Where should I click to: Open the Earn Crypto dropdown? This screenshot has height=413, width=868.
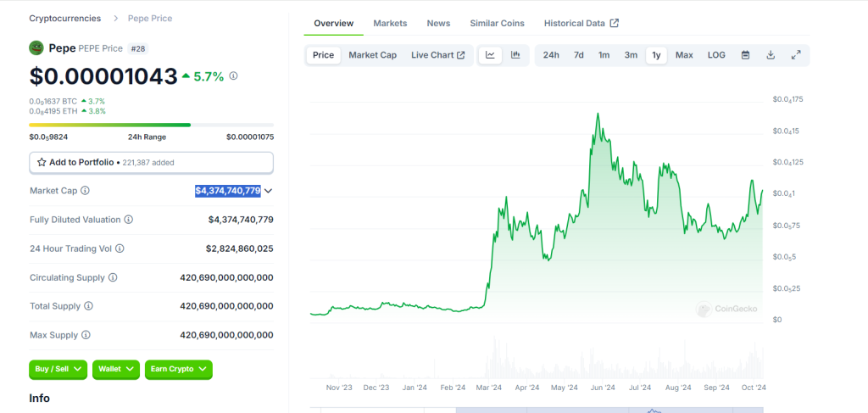(x=178, y=369)
